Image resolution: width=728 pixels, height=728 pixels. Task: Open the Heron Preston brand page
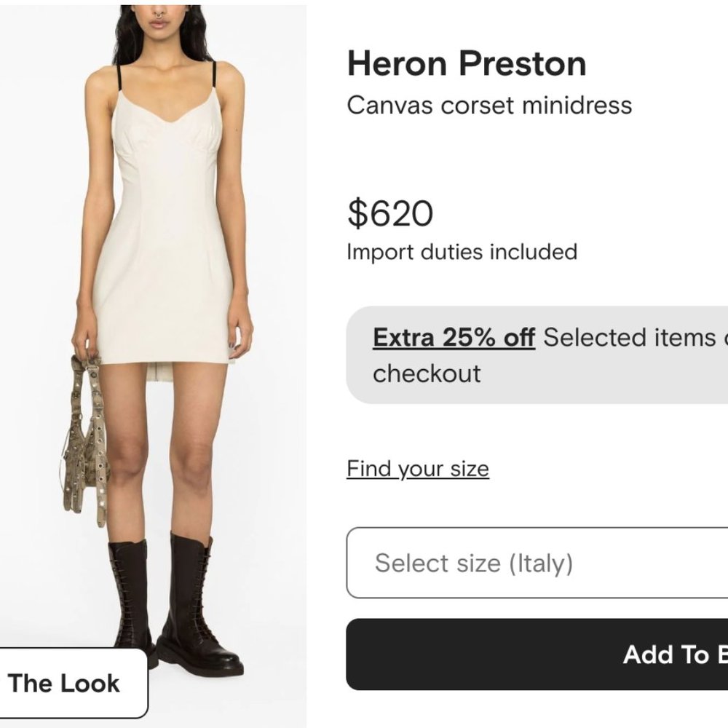point(467,63)
